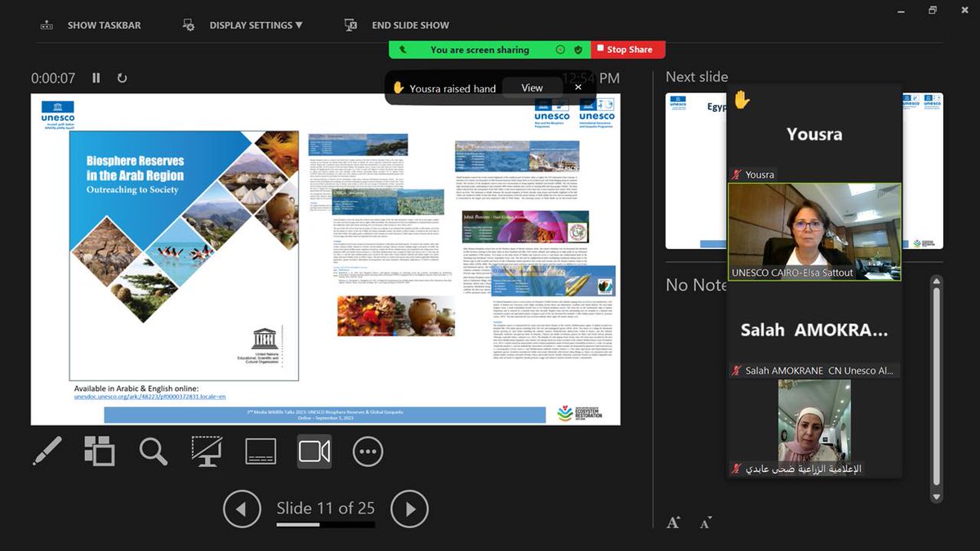The width and height of the screenshot is (980, 551).
Task: Click the notes scrollbar down arrow
Action: click(x=938, y=495)
